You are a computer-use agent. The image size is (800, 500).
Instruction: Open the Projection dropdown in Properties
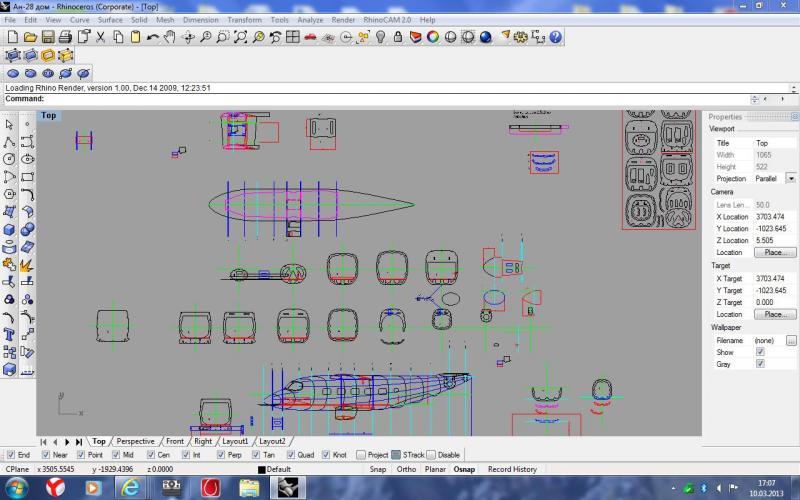(791, 178)
